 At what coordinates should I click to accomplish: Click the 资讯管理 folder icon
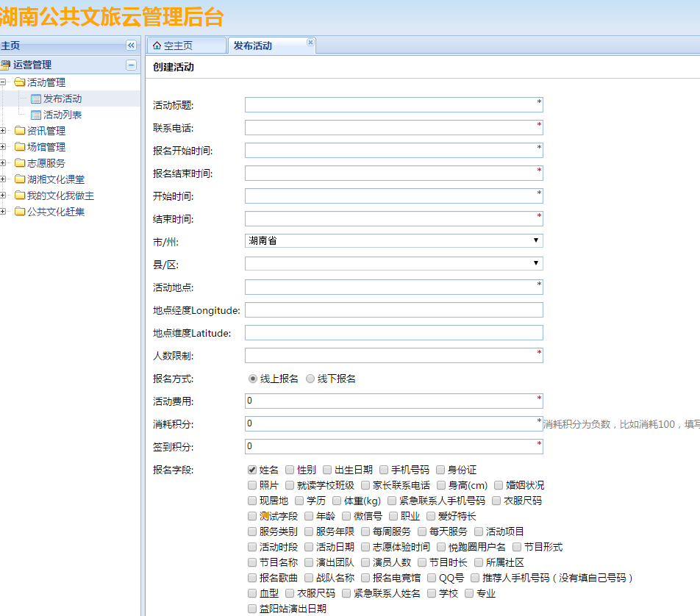pos(20,131)
